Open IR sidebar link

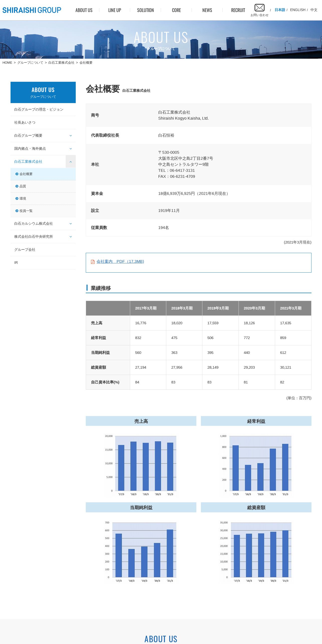[x=43, y=263]
